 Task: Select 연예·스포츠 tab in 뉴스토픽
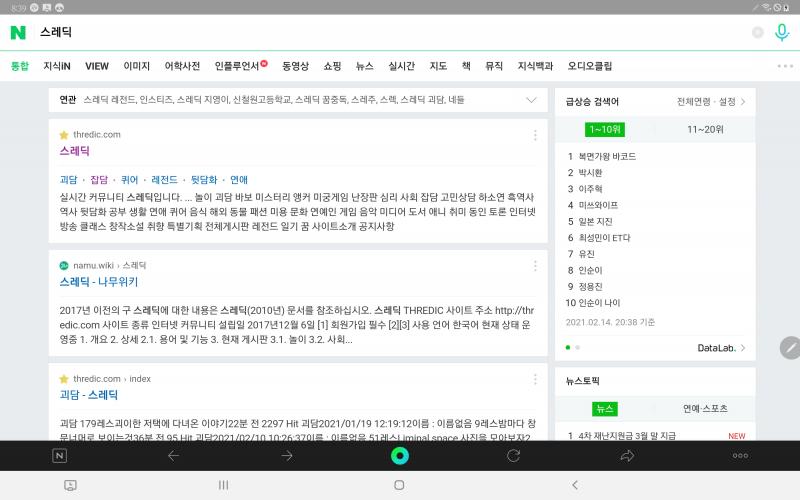(x=705, y=409)
